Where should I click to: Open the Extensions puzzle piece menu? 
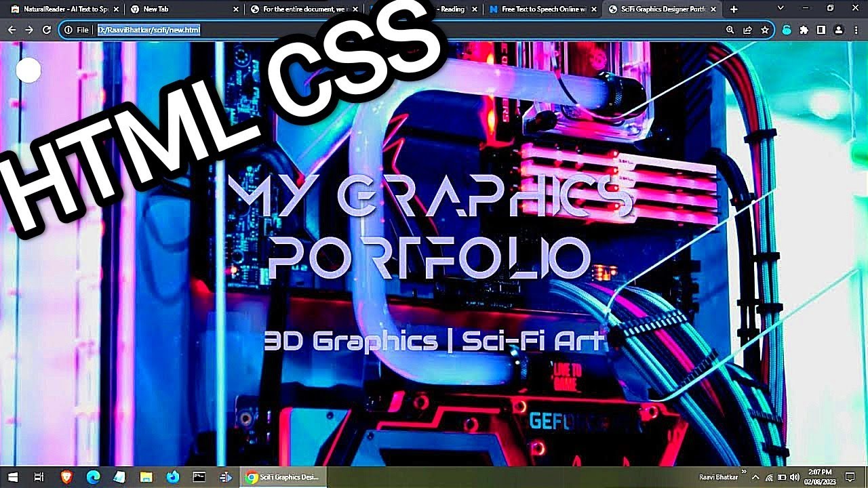pyautogui.click(x=804, y=30)
